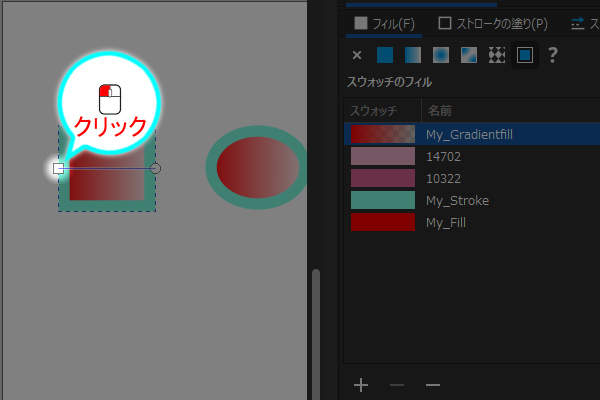
Task: Click the circular gradient end handle
Action: [155, 168]
